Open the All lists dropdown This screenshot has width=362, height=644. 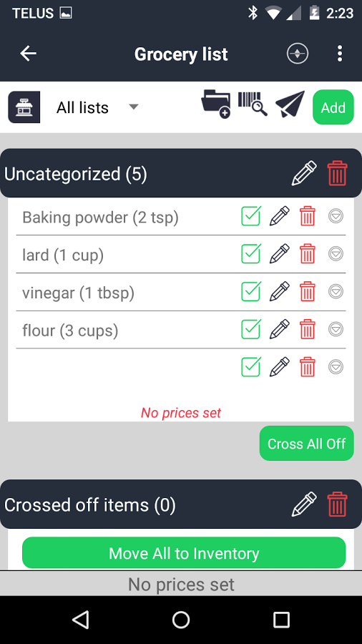[97, 107]
